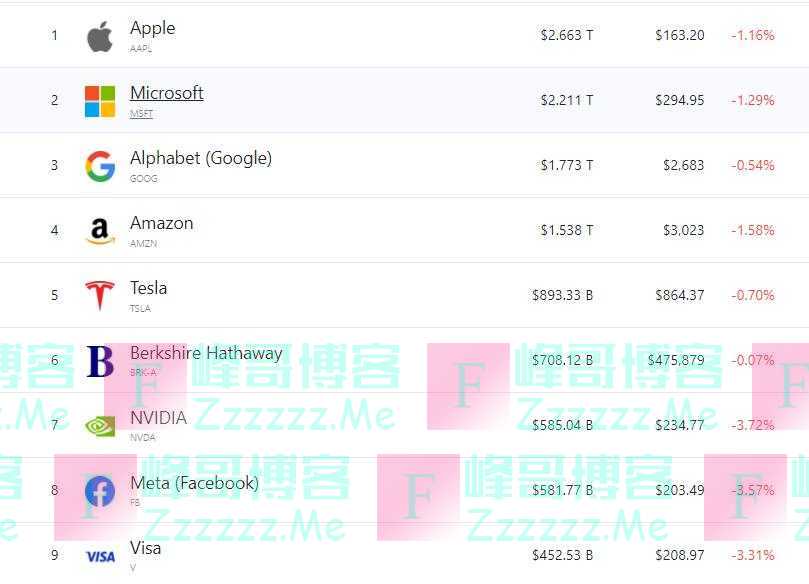Click the Google G logo
The height and width of the screenshot is (584, 809).
tap(100, 166)
